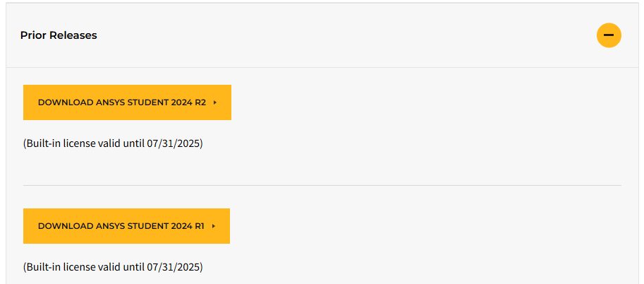This screenshot has width=644, height=284.
Task: Click the 07/31/2025 date under 2024 R2
Action: point(173,143)
